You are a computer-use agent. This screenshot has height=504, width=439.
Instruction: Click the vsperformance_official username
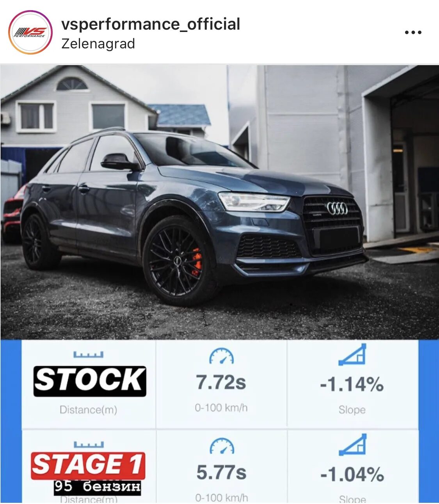click(151, 24)
